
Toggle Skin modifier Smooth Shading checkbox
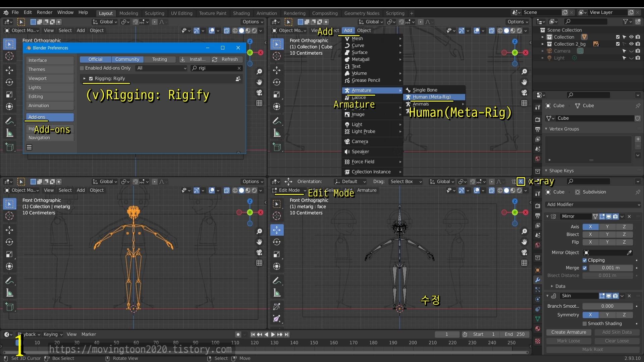(585, 324)
